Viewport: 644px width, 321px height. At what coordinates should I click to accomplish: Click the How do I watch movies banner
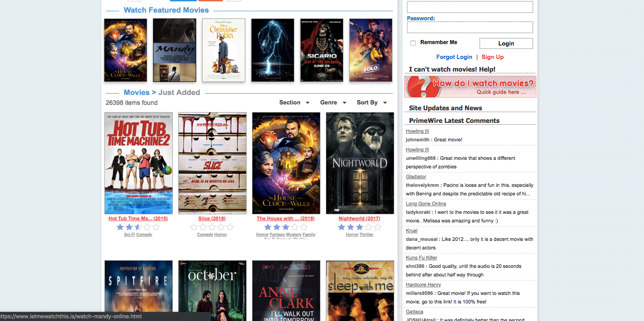[x=470, y=86]
